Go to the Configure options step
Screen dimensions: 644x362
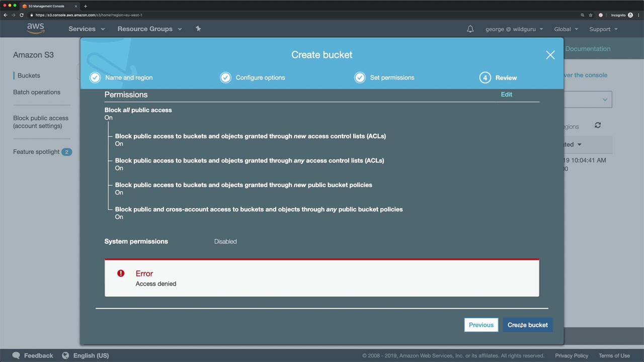click(x=260, y=77)
